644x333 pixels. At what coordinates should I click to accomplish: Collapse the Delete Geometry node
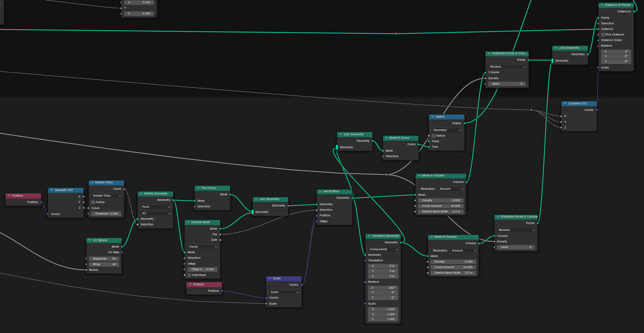click(x=141, y=194)
